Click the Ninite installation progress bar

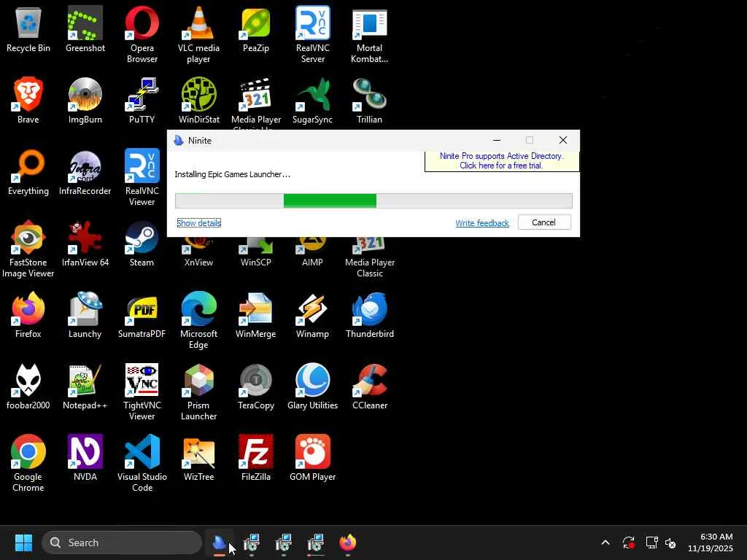click(373, 201)
